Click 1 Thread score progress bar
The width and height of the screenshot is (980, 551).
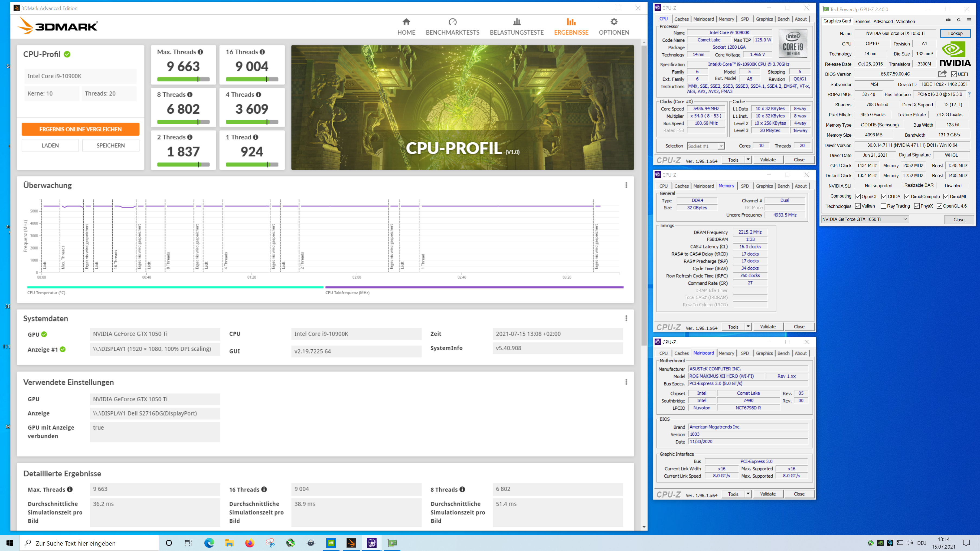[252, 165]
